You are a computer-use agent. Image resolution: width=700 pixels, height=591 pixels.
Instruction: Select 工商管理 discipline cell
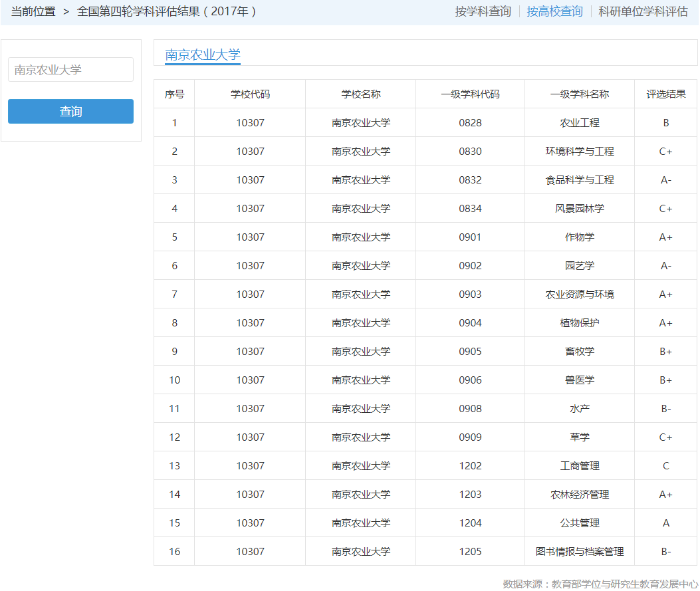pos(580,465)
